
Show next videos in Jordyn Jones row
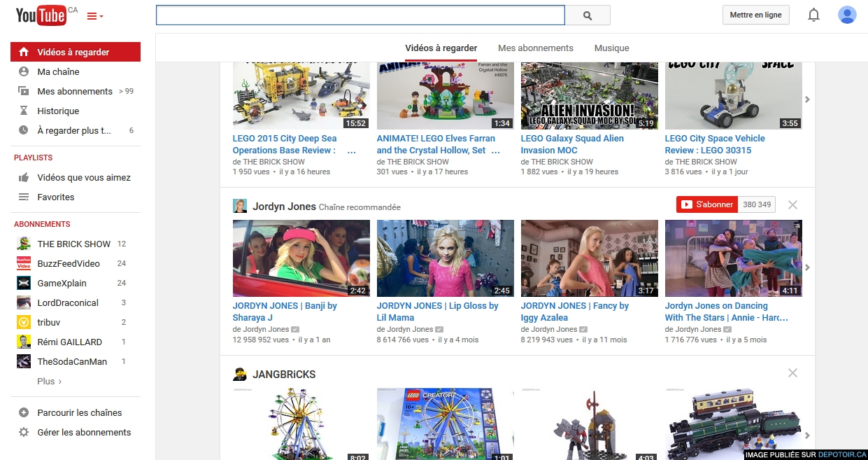click(x=807, y=267)
